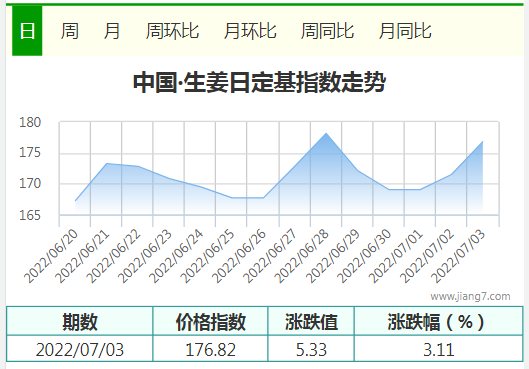Click the 165 y-axis label
This screenshot has height=369, width=529.
pyautogui.click(x=30, y=215)
